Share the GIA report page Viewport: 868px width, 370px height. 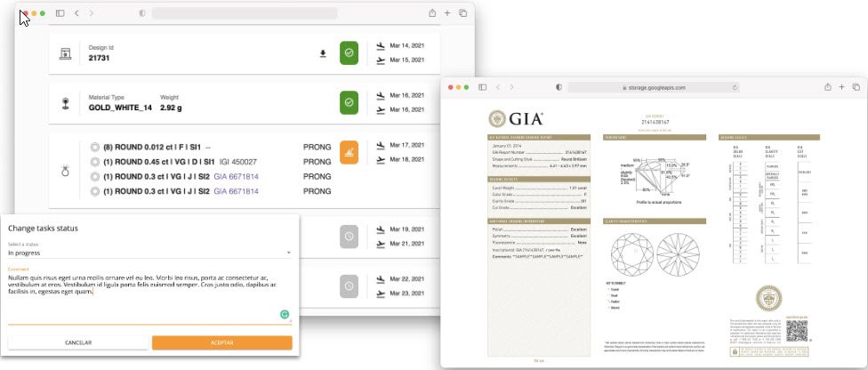click(828, 87)
